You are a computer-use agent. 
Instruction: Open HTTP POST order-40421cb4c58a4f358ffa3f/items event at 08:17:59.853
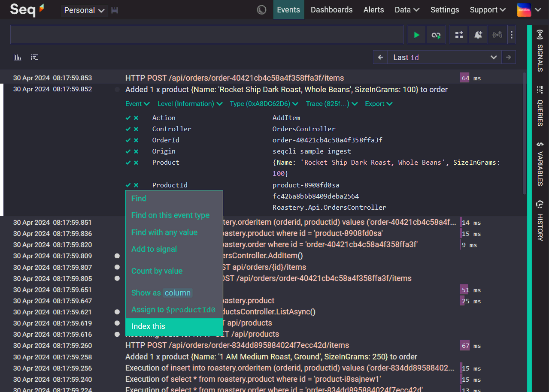[x=234, y=78]
